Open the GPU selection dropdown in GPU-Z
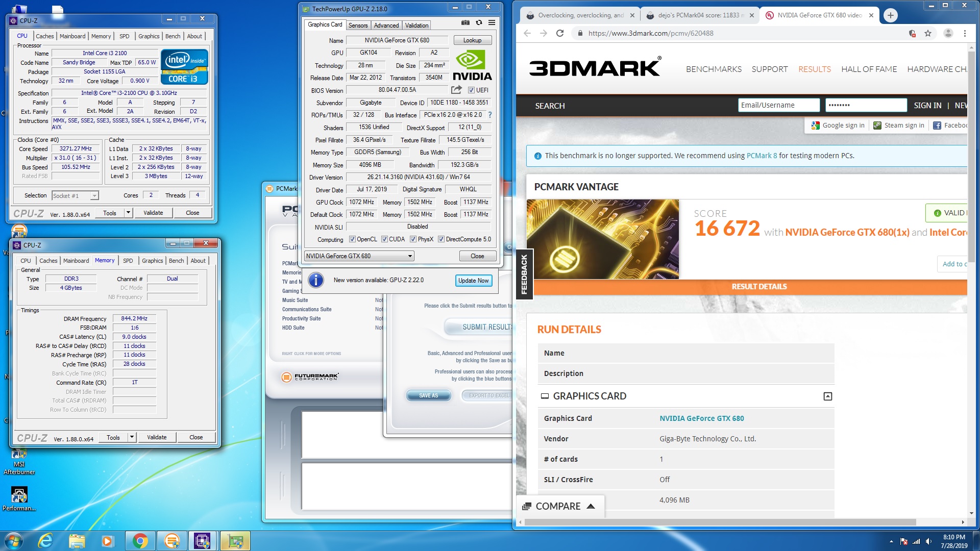 point(359,256)
